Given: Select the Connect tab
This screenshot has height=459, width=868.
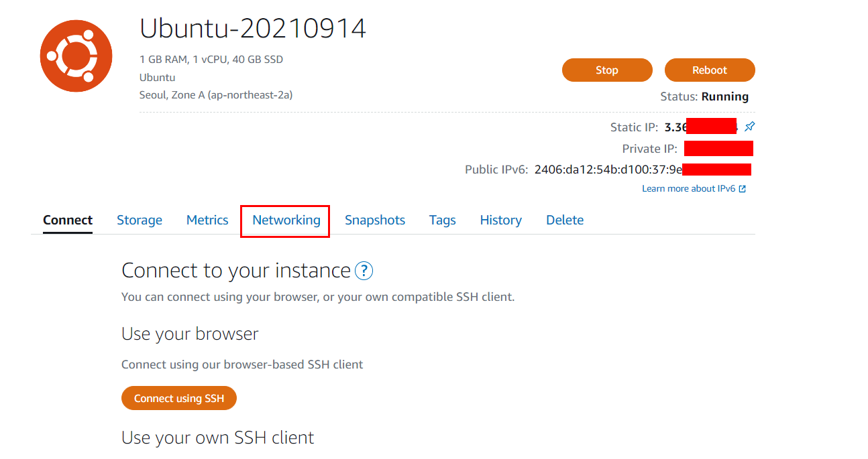Looking at the screenshot, I should pos(68,220).
